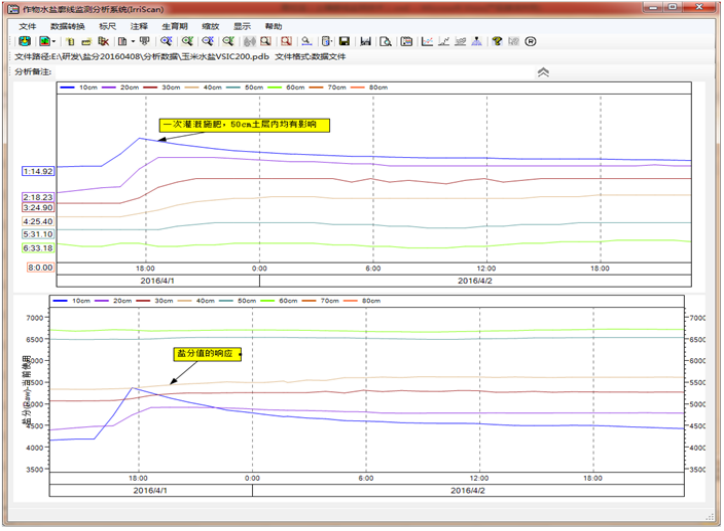Click the plain line chart toolbar icon
The height and width of the screenshot is (531, 724).
coord(444,41)
